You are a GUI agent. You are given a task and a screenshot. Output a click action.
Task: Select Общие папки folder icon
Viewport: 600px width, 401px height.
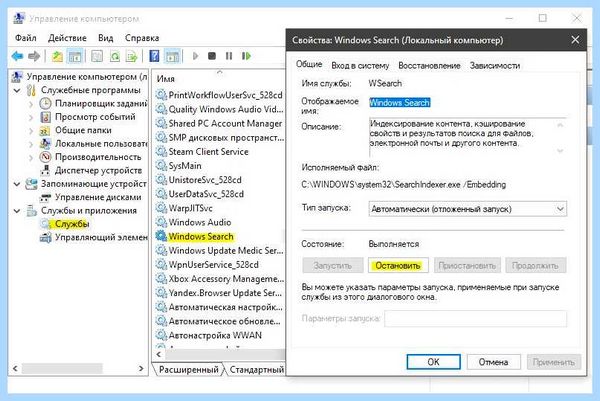(x=45, y=130)
